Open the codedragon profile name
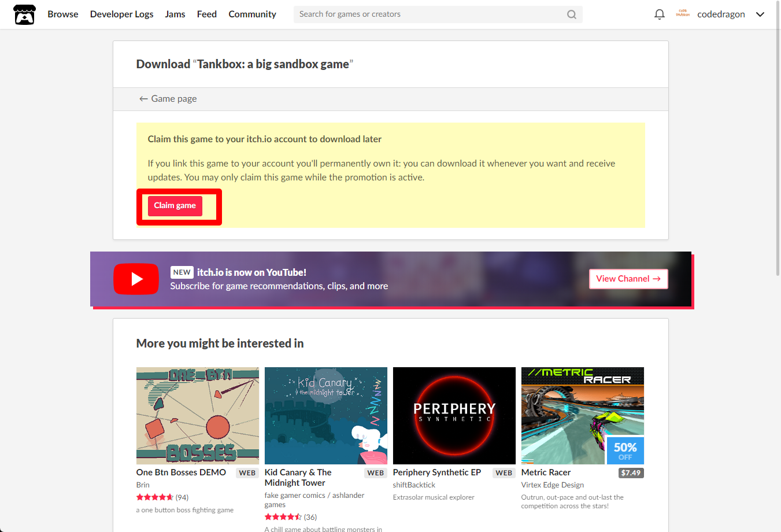 click(721, 14)
